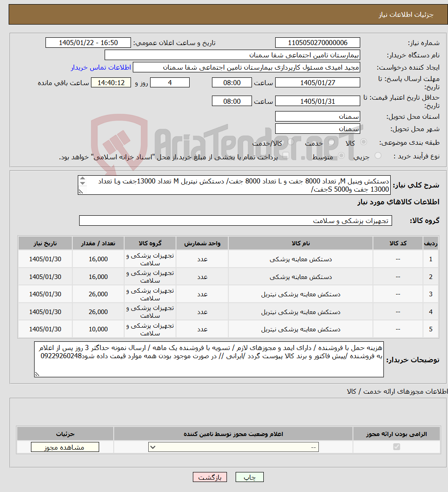
Task: Click the نام کالا column header
Action: point(301,243)
